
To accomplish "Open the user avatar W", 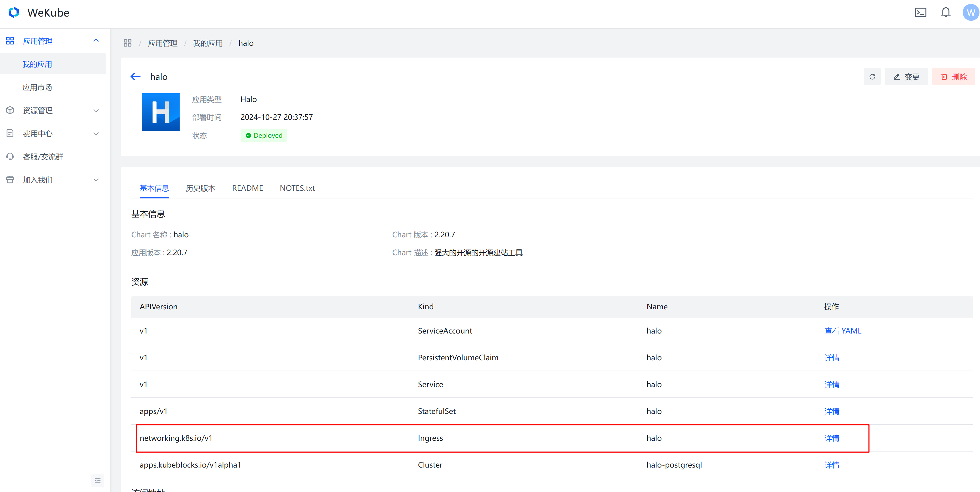I will (971, 13).
